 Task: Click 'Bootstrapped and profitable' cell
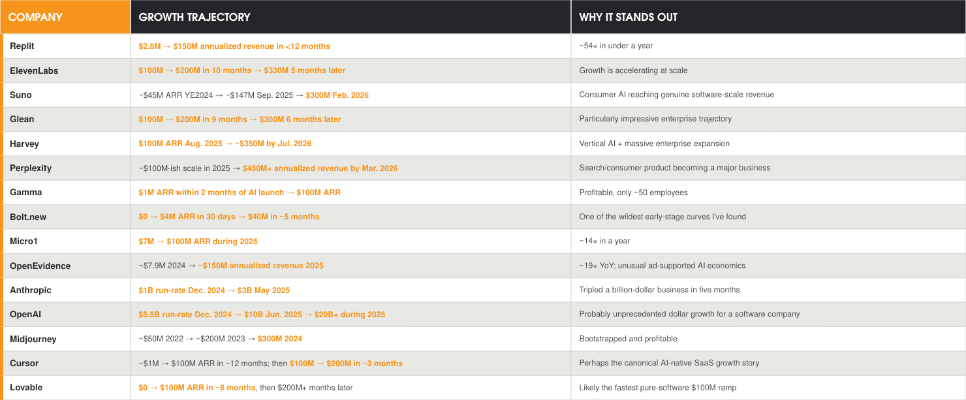768,338
